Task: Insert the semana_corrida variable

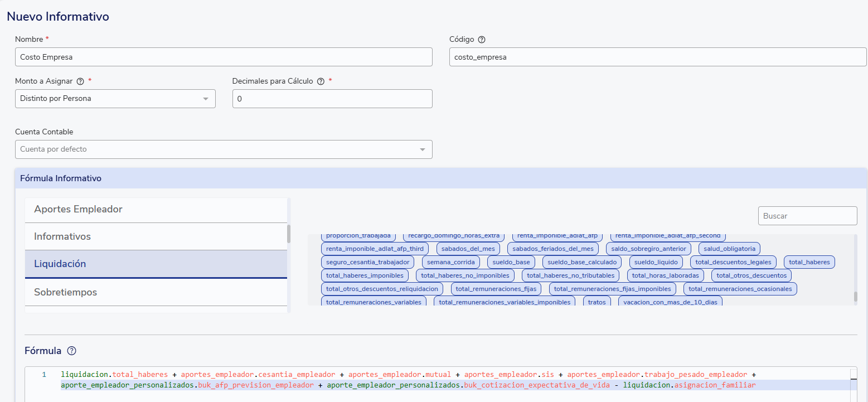Action: (x=450, y=262)
